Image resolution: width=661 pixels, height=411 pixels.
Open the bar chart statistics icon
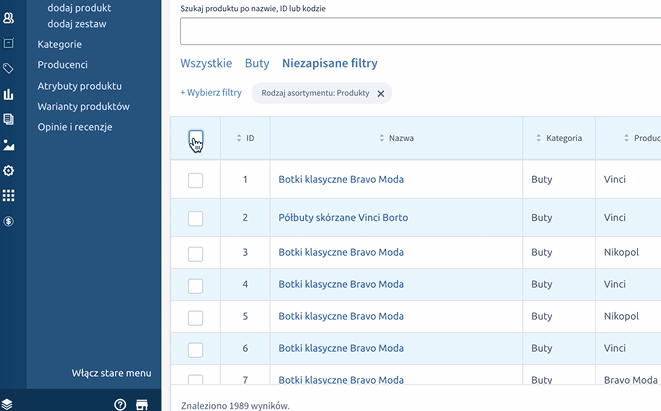(x=8, y=95)
